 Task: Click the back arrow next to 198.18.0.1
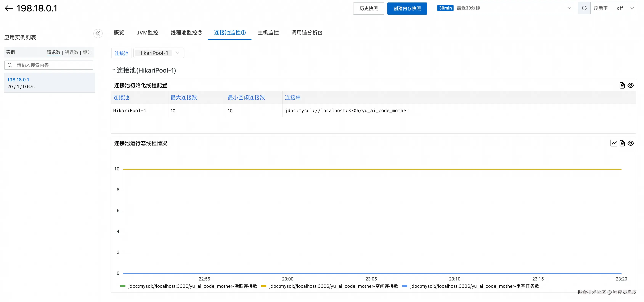pyautogui.click(x=9, y=9)
